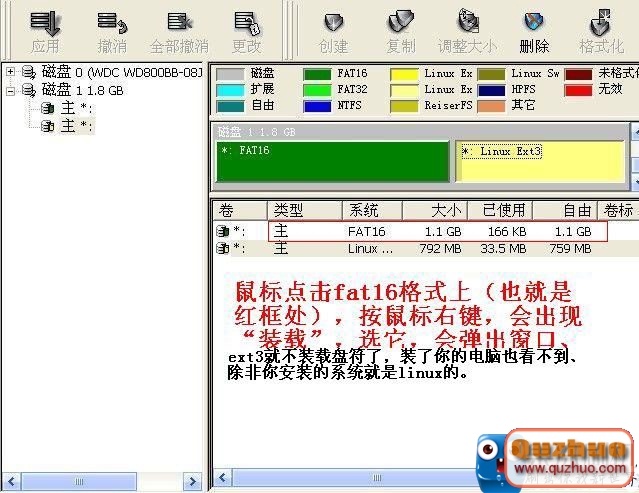Collapse the 磁盘 1 1.8 GB tree node
Image resolution: width=639 pixels, height=493 pixels.
[10, 90]
